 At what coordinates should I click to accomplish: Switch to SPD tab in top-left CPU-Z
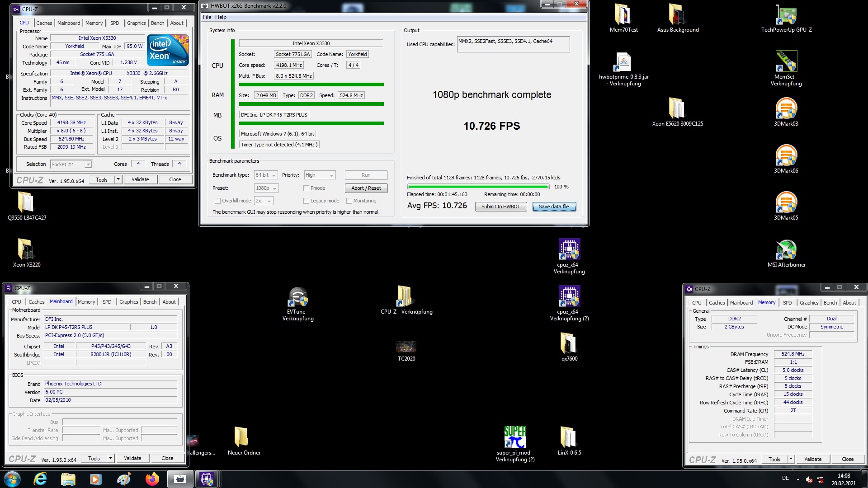pyautogui.click(x=115, y=23)
